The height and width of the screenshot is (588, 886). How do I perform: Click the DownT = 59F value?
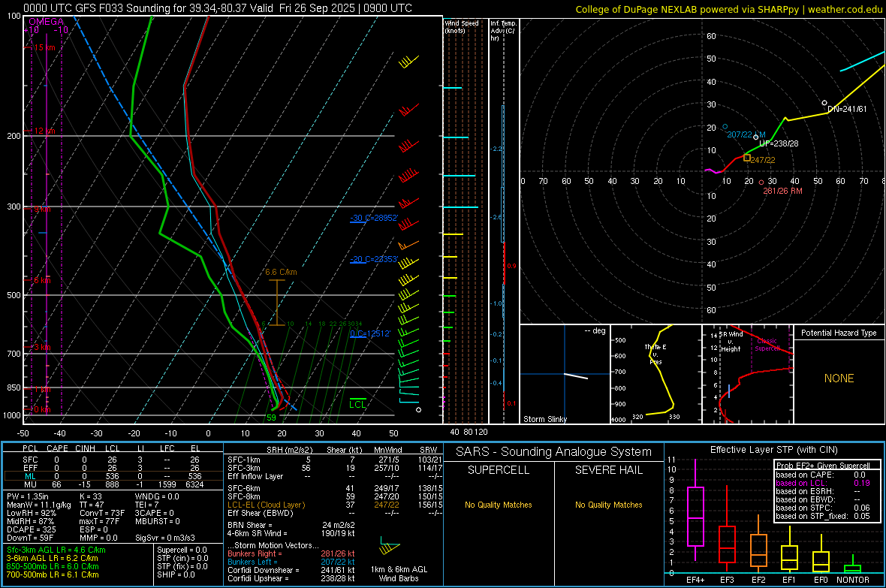29,538
